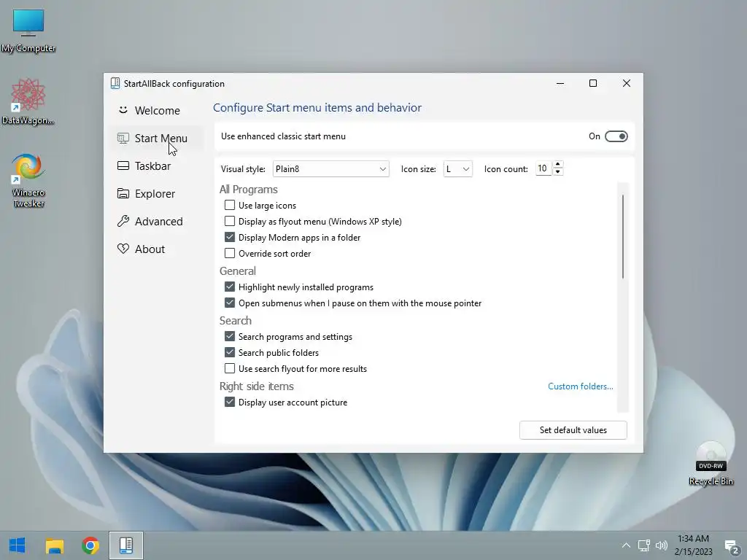Open the notification center icon
Image resolution: width=747 pixels, height=560 pixels.
(731, 547)
